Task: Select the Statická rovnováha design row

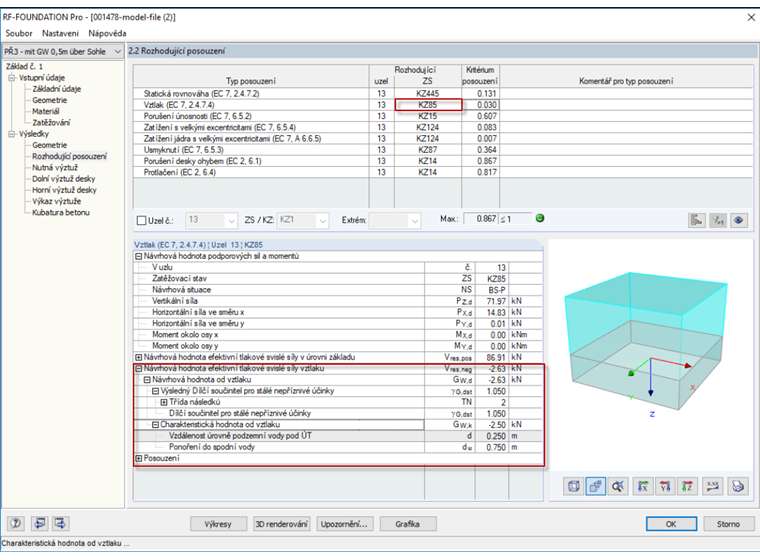Action: tap(443, 94)
